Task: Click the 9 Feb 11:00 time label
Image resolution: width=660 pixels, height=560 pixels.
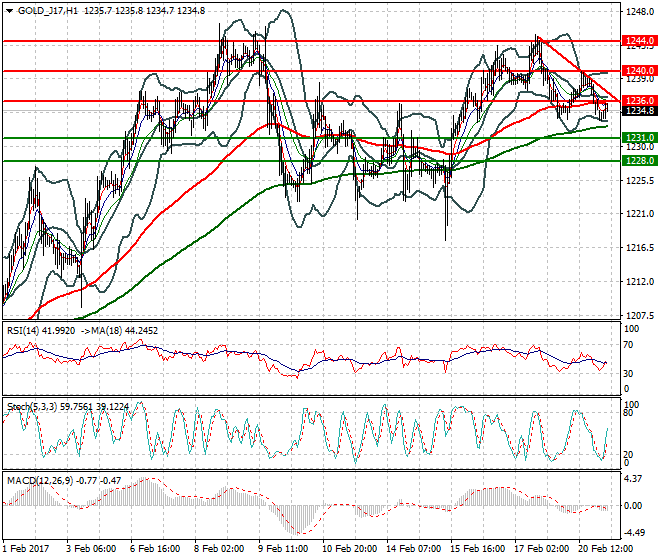Action: (x=283, y=549)
